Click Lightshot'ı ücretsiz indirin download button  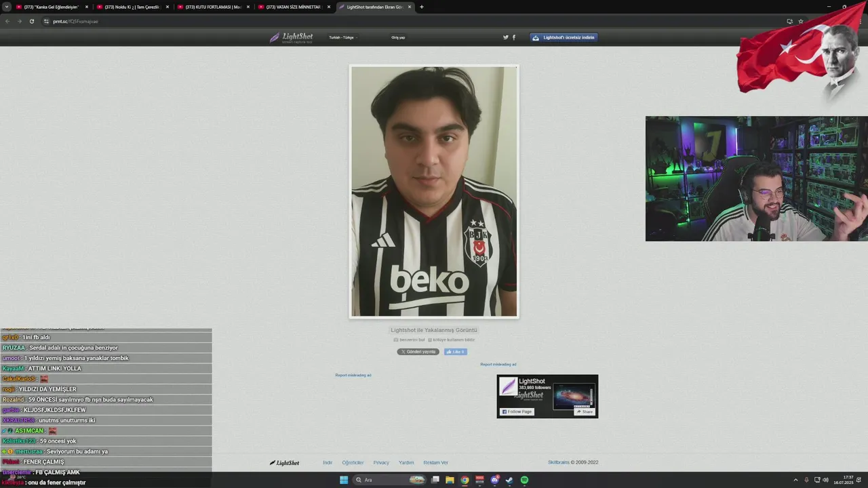tap(564, 37)
